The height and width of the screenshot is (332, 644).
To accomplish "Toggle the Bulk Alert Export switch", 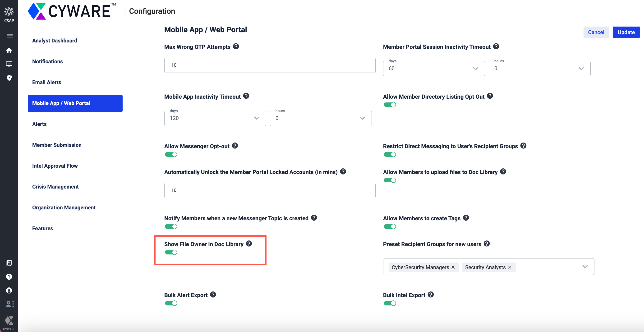I will coord(171,303).
